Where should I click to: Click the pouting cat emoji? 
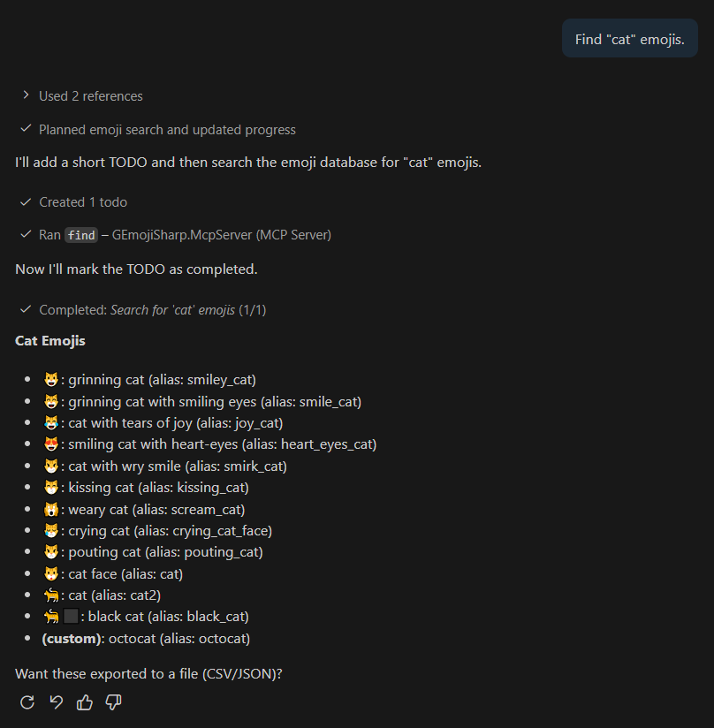tap(51, 551)
